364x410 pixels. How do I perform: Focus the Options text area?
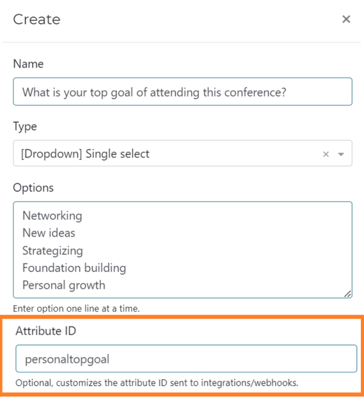(183, 250)
